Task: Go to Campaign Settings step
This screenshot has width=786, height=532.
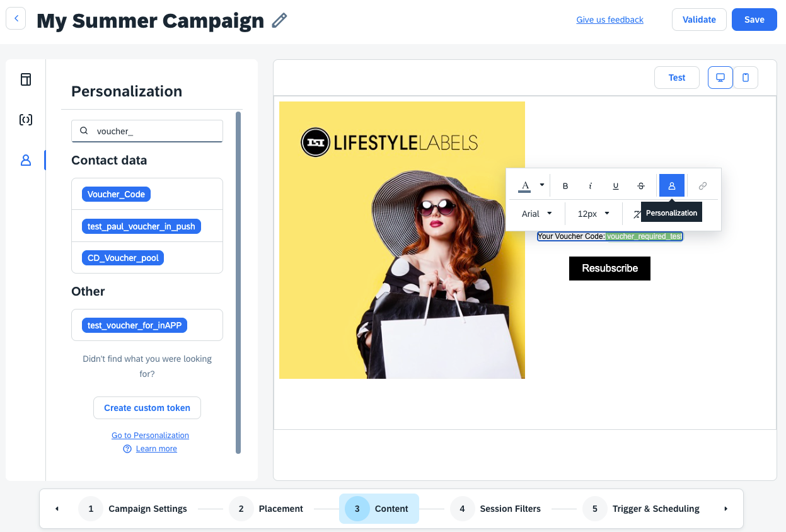Action: point(133,509)
